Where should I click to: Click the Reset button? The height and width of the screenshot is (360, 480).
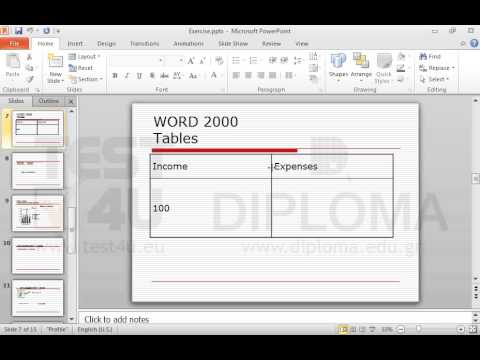[x=81, y=68]
